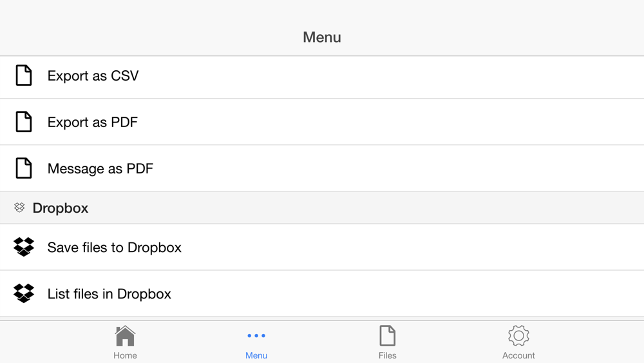644x363 pixels.
Task: Tap the Files page icon in tab bar
Action: click(x=387, y=336)
